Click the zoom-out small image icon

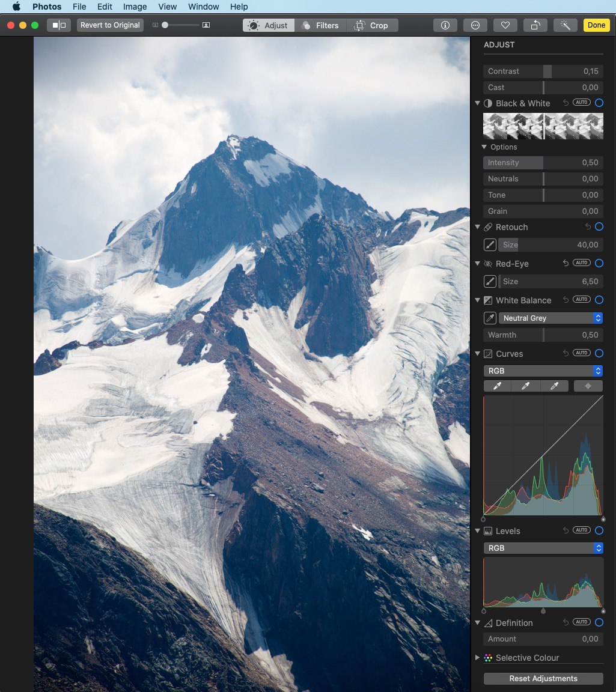[155, 25]
